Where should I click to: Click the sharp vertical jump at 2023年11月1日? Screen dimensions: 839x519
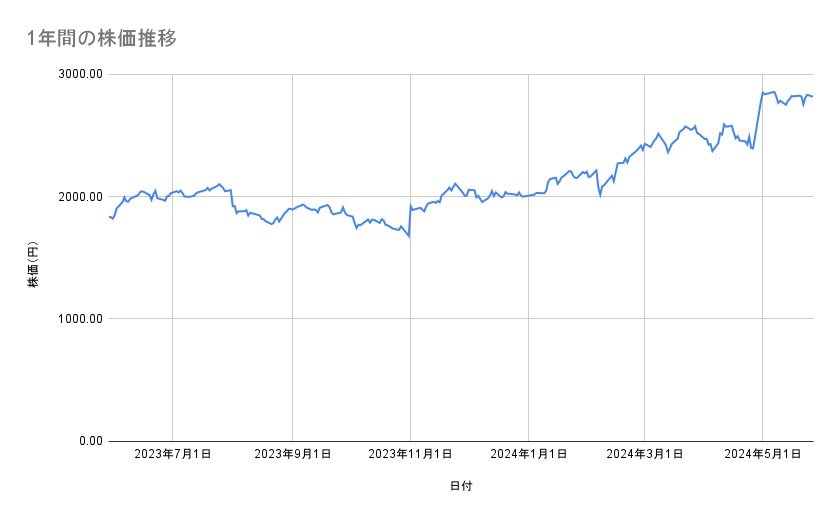[x=409, y=221]
